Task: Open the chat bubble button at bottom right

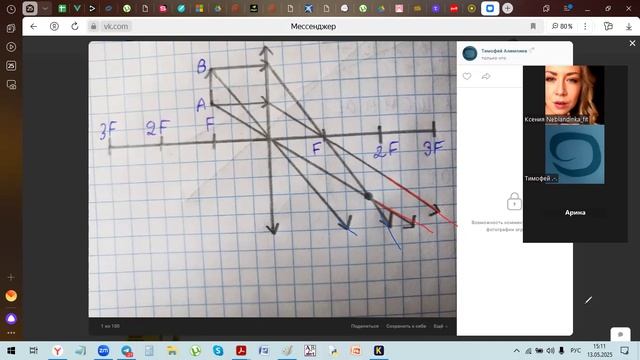Action: [x=620, y=334]
